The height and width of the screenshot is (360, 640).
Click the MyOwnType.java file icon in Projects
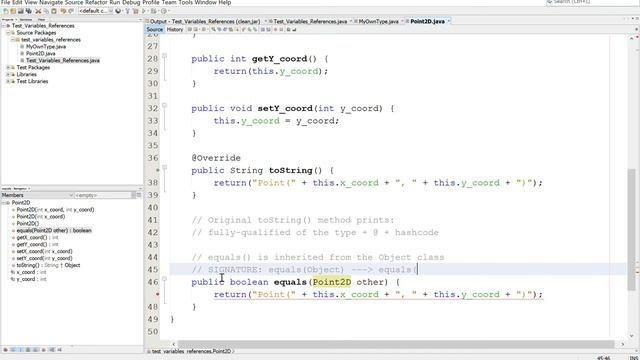point(22,47)
